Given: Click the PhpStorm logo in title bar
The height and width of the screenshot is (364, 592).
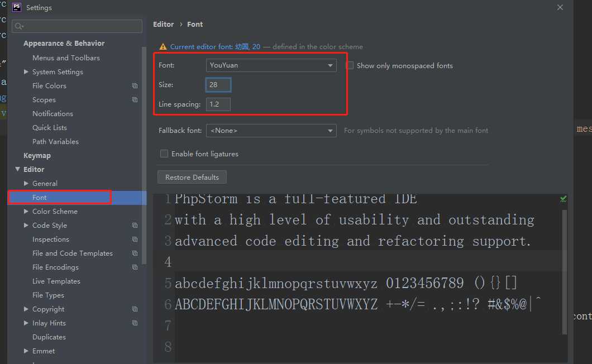Looking at the screenshot, I should coord(17,7).
